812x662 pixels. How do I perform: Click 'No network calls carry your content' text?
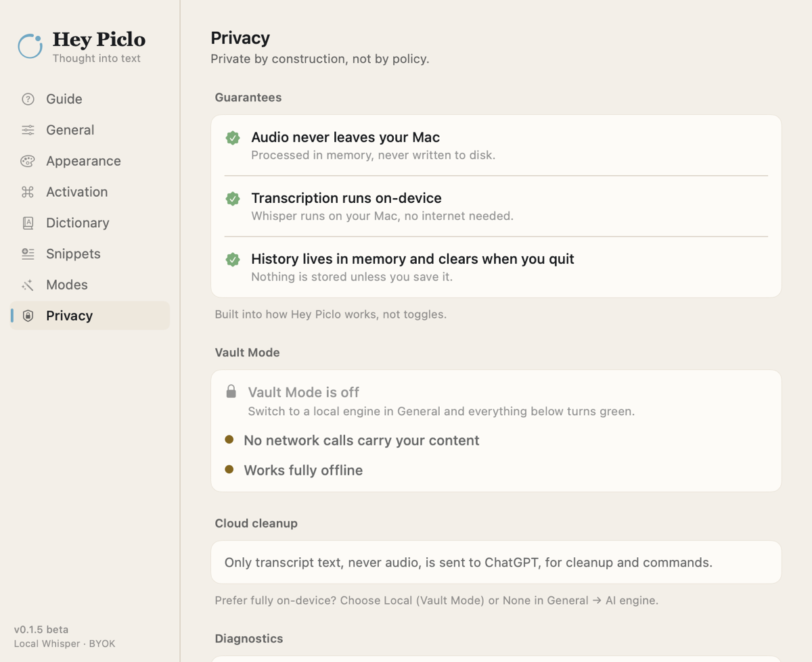361,440
